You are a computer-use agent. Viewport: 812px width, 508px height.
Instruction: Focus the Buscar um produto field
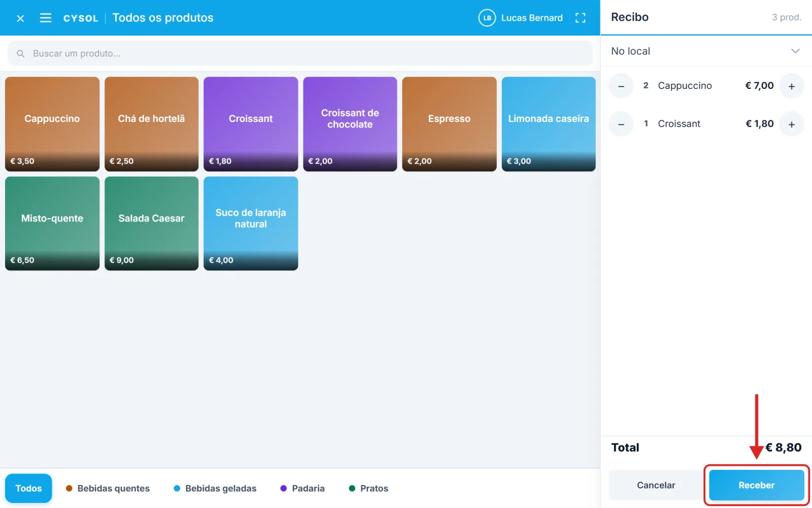(300, 53)
